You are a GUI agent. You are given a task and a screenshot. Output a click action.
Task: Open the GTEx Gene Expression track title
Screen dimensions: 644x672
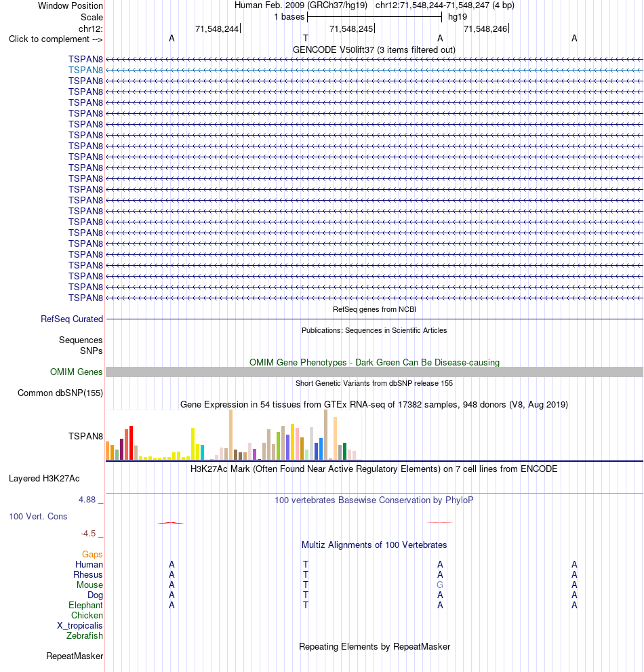pos(374,405)
